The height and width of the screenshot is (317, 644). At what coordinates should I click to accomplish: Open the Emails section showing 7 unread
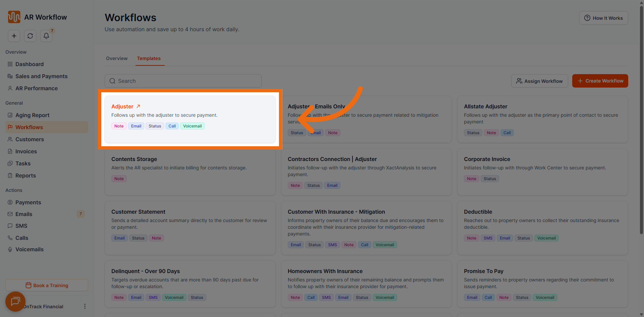24,214
